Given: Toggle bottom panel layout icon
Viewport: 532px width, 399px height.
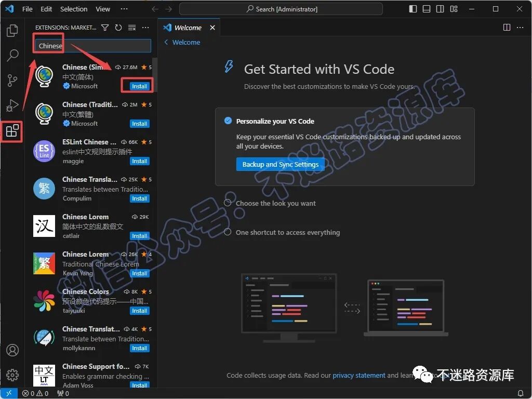Looking at the screenshot, I should coord(427,9).
